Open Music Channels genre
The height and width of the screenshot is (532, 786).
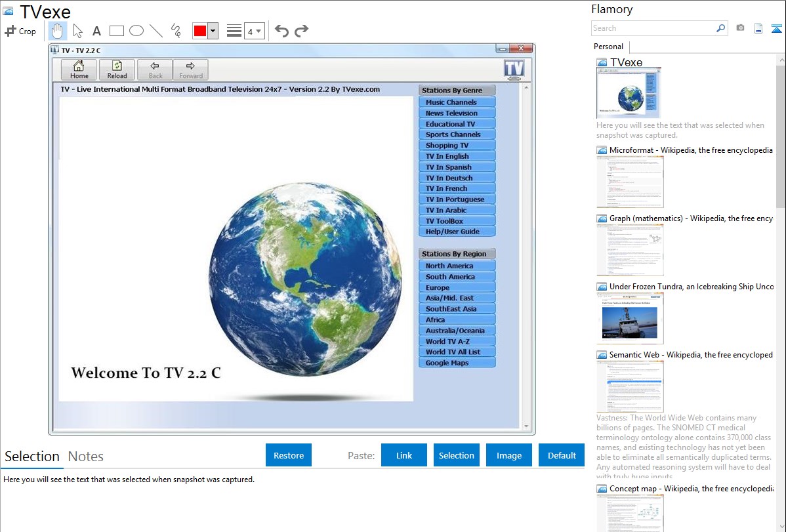coord(457,102)
